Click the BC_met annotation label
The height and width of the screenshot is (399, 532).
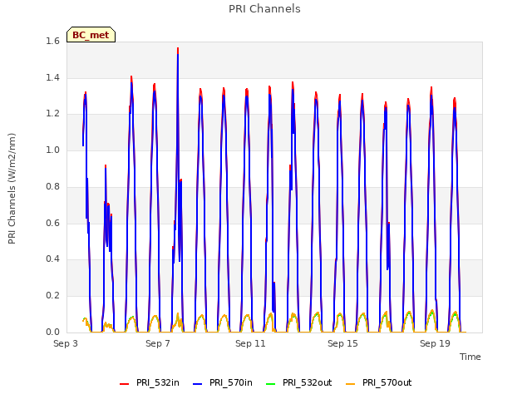click(91, 35)
